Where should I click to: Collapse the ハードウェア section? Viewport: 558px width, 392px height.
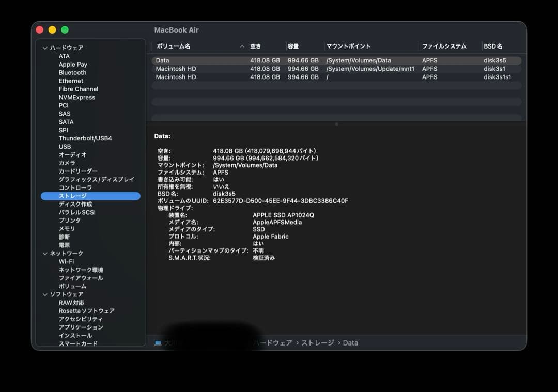point(45,48)
